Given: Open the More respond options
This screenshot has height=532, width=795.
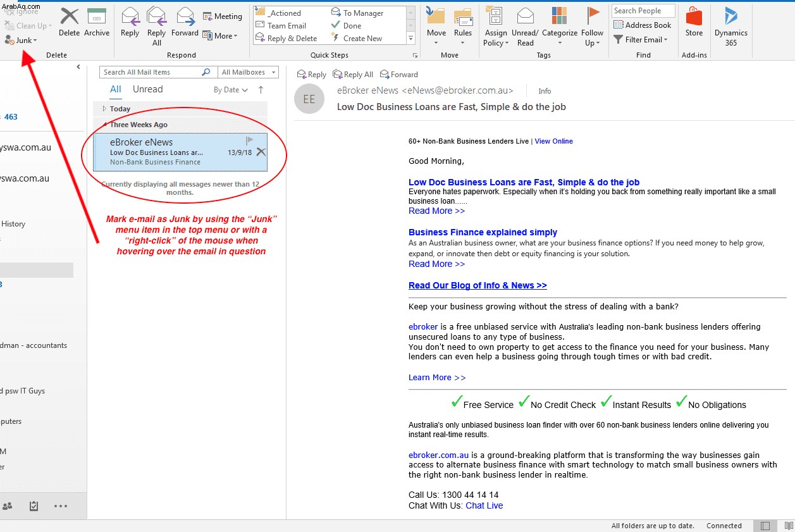Looking at the screenshot, I should click(220, 36).
